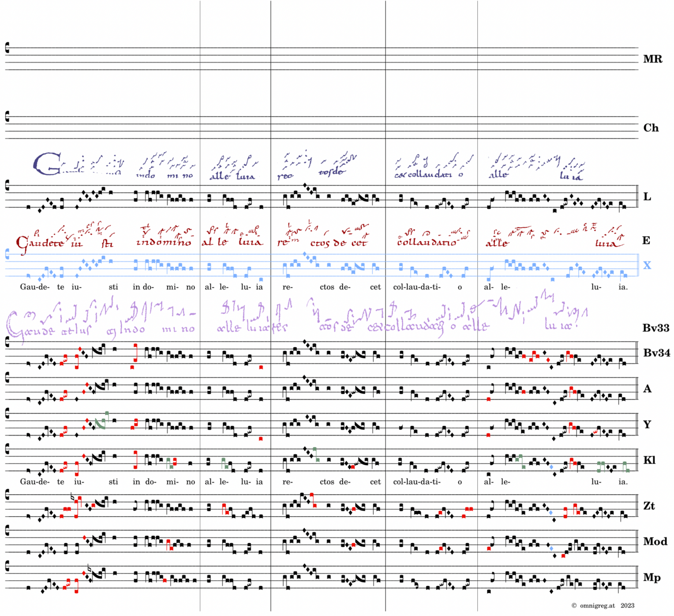
Task: Click the large blue initial G in the L neumes
Action: tap(47, 164)
